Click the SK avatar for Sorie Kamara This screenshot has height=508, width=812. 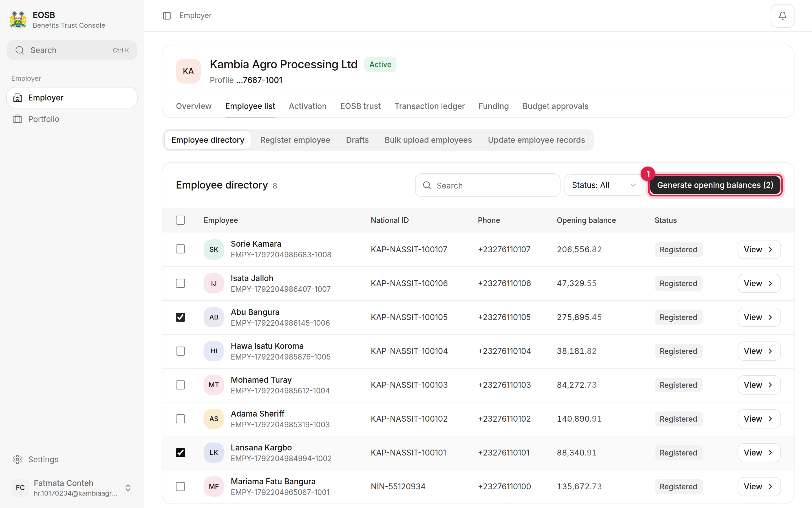[x=214, y=249]
